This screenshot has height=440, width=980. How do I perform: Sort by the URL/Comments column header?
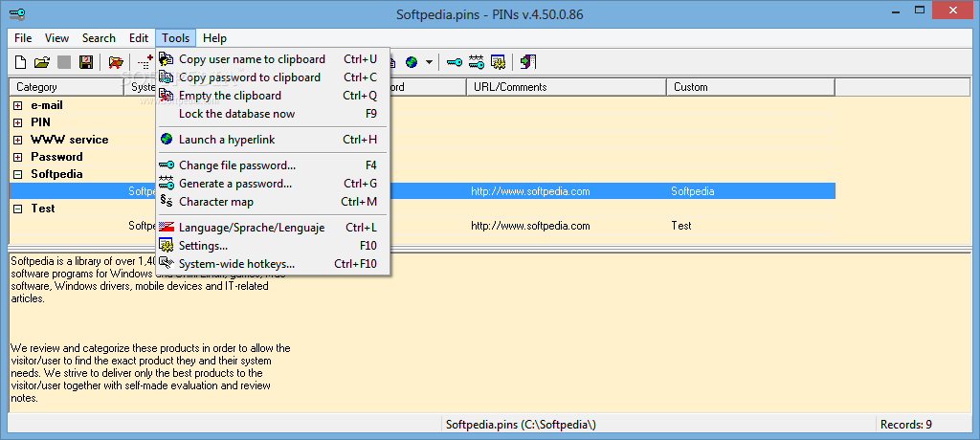tap(567, 87)
